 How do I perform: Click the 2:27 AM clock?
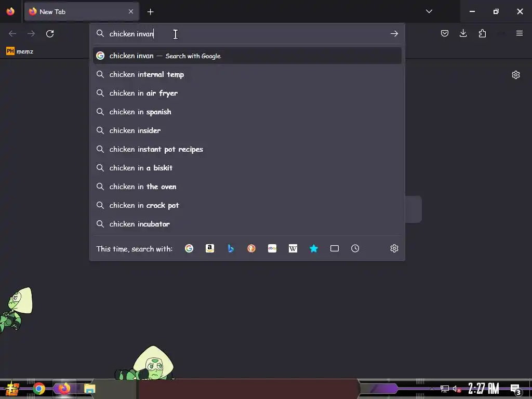484,389
